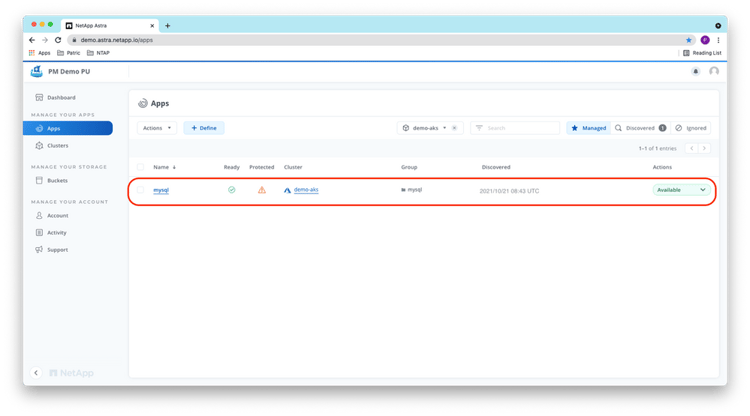Click the notifications bell icon
750x416 pixels.
[x=696, y=71]
